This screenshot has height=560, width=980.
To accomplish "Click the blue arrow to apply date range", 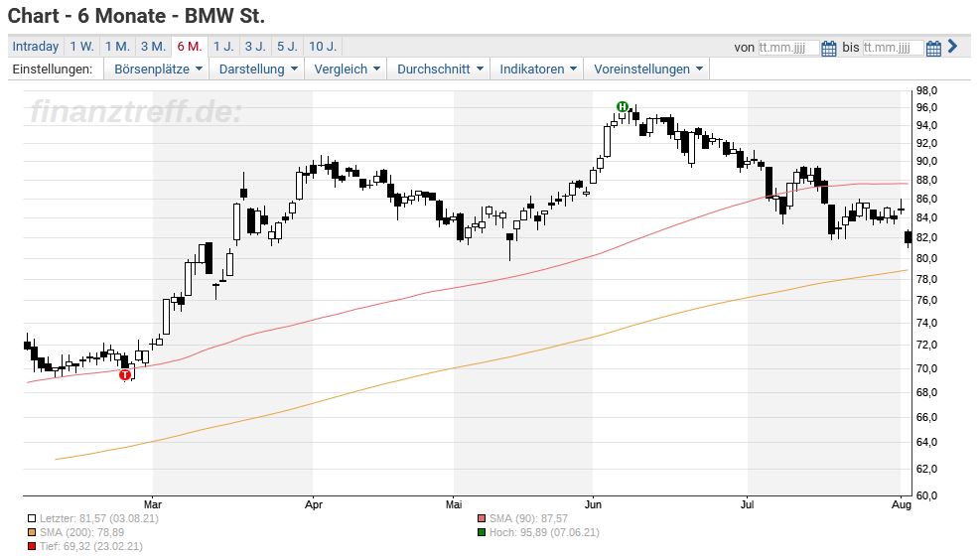I will [952, 46].
